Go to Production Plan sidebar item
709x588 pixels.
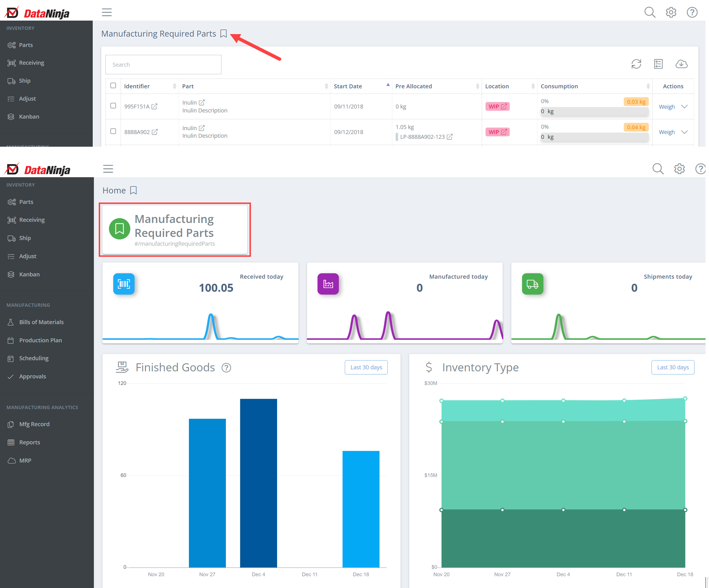(x=40, y=340)
